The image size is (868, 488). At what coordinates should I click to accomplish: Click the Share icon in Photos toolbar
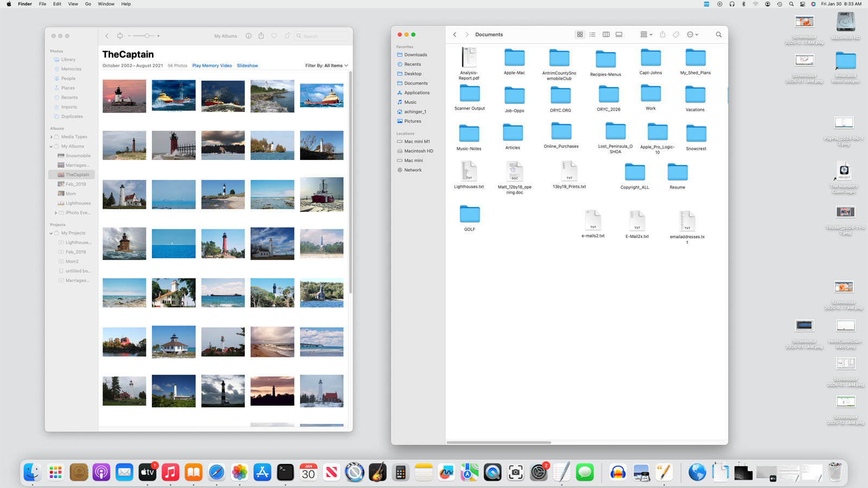tap(261, 36)
